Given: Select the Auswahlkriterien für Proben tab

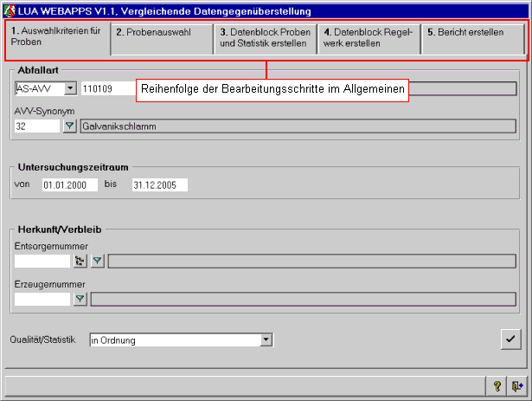Looking at the screenshot, I should 58,39.
